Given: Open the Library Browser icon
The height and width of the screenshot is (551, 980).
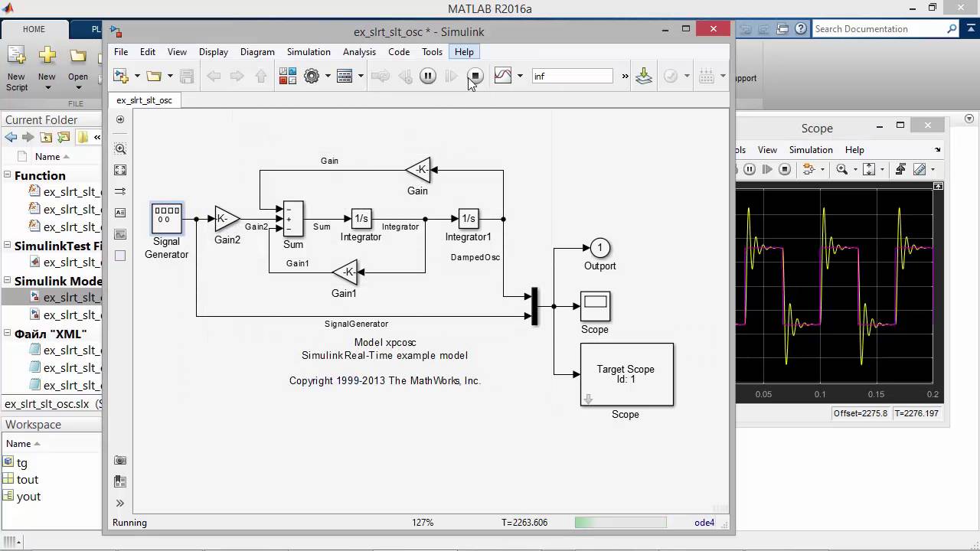Looking at the screenshot, I should click(288, 76).
